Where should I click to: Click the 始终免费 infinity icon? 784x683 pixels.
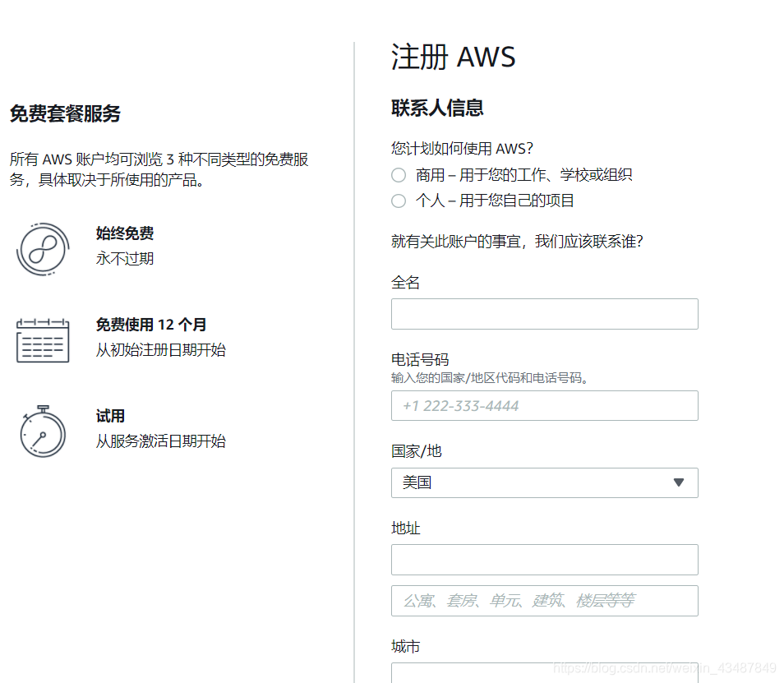43,249
